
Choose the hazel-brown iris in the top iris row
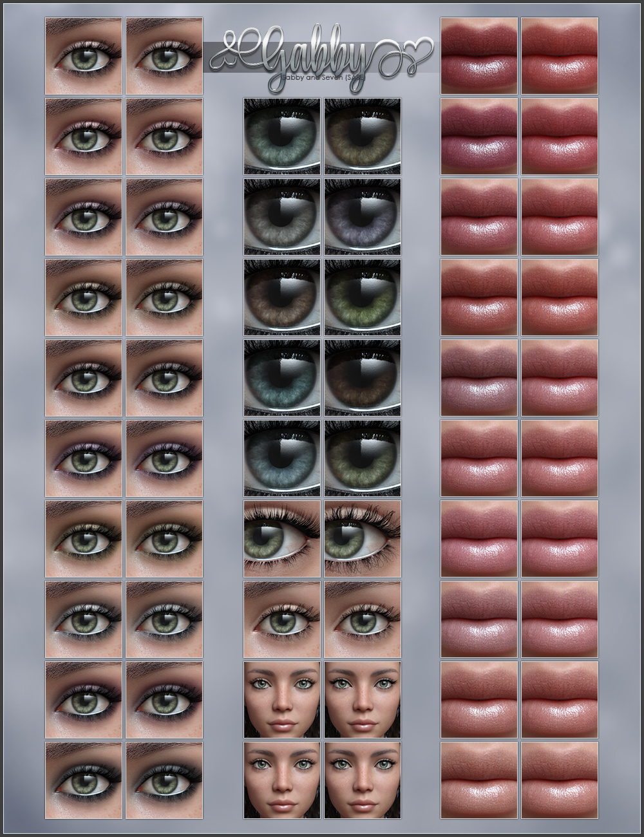(x=363, y=135)
